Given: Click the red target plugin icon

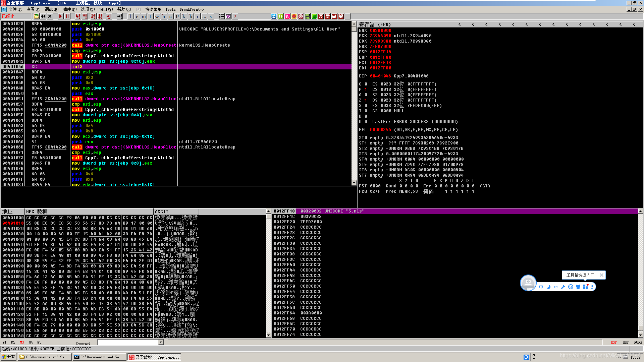Looking at the screenshot, I should pos(301,16).
